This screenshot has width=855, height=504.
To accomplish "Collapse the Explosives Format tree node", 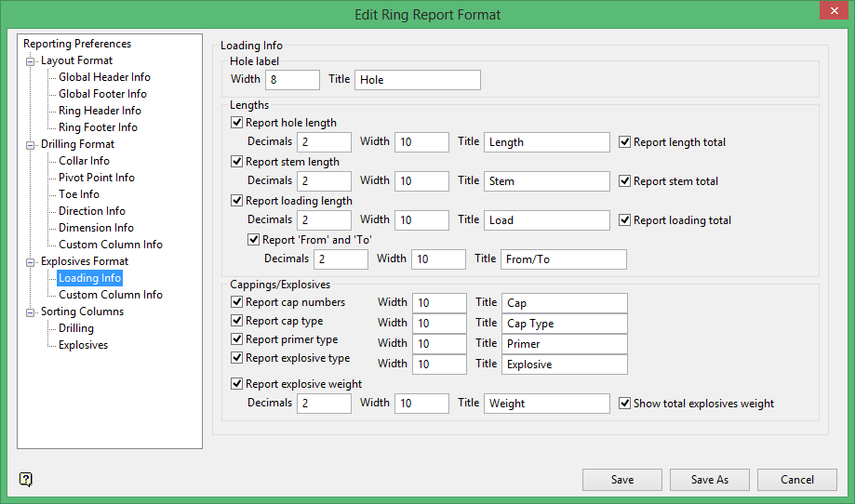I will click(x=30, y=261).
